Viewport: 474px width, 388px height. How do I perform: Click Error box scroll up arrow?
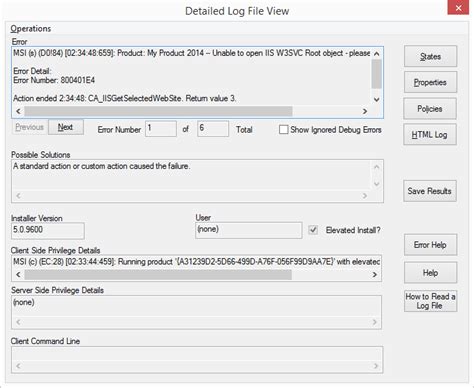[377, 53]
